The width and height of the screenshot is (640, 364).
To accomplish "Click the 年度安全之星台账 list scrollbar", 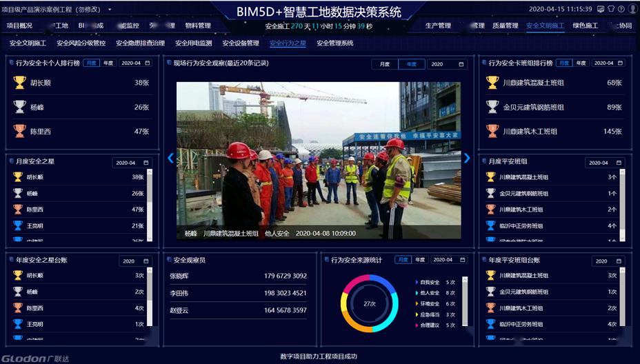I will point(150,297).
